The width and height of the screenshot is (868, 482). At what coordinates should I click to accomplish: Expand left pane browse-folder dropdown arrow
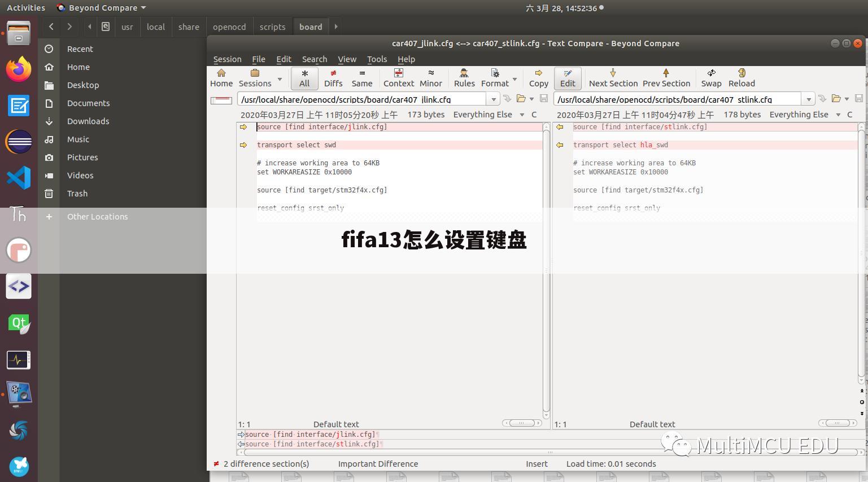click(x=531, y=99)
